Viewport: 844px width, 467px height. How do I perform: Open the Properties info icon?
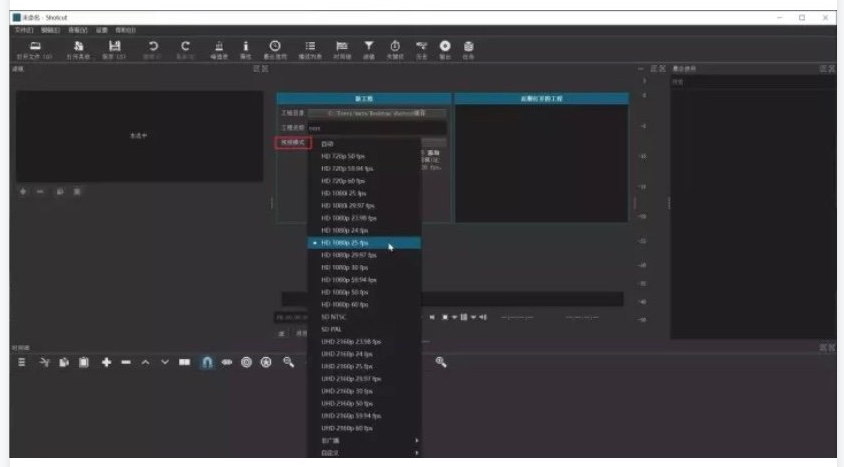(x=245, y=47)
